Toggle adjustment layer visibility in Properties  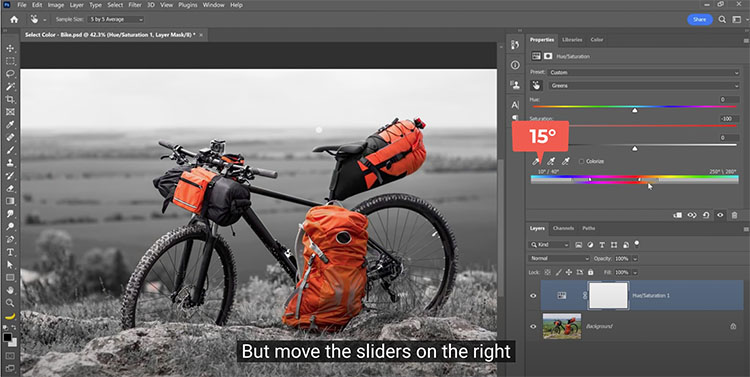[x=720, y=215]
